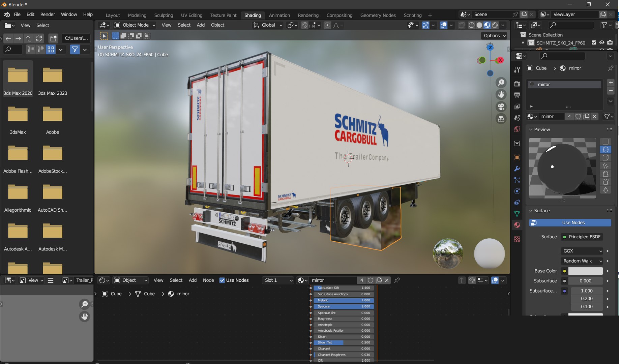Open the Modifier properties wrench icon
Image resolution: width=619 pixels, height=364 pixels.
(x=517, y=169)
